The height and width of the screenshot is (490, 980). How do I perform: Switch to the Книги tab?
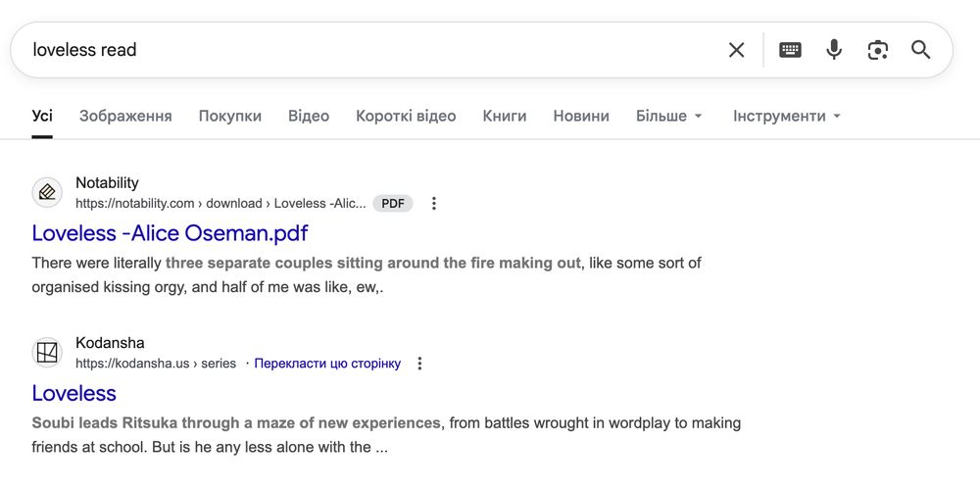tap(505, 117)
